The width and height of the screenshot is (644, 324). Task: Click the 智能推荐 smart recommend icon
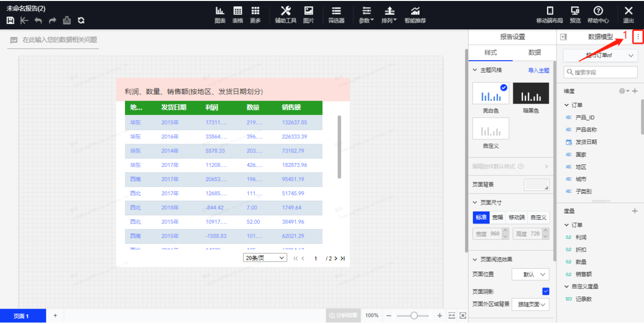(x=415, y=14)
